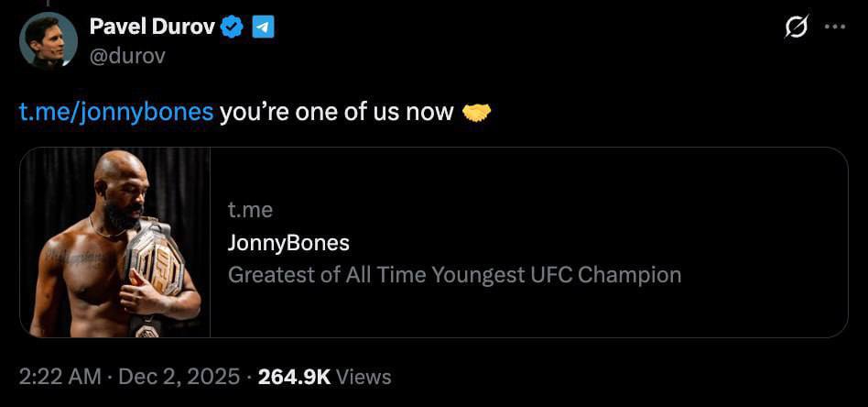Click the "Views" label
The width and height of the screenshot is (868, 407).
(363, 377)
